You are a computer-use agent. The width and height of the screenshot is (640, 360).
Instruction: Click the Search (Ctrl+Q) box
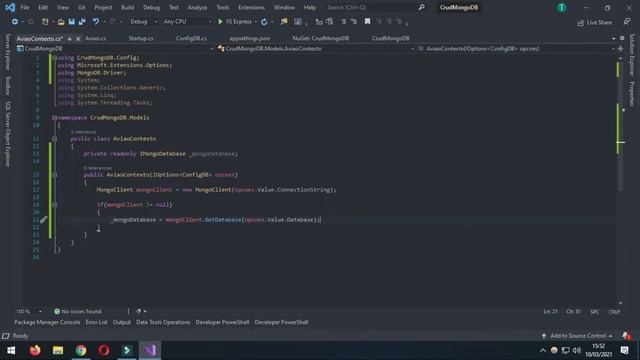pos(376,7)
